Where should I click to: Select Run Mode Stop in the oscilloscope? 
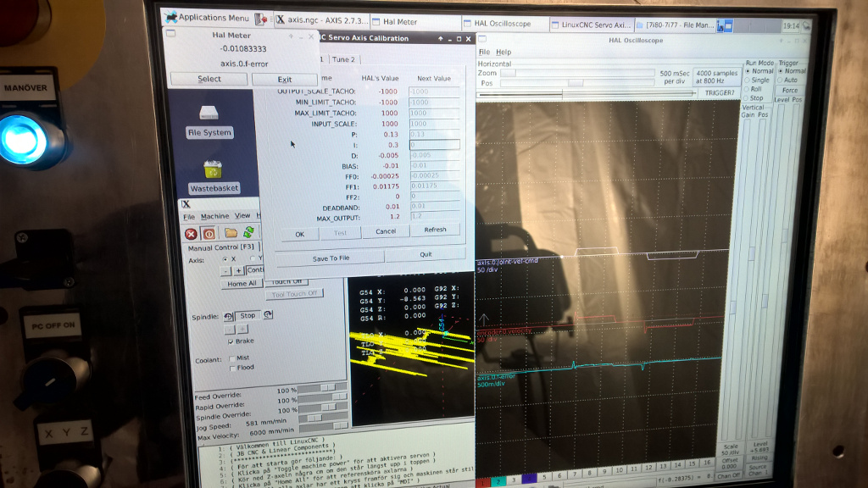coord(748,98)
